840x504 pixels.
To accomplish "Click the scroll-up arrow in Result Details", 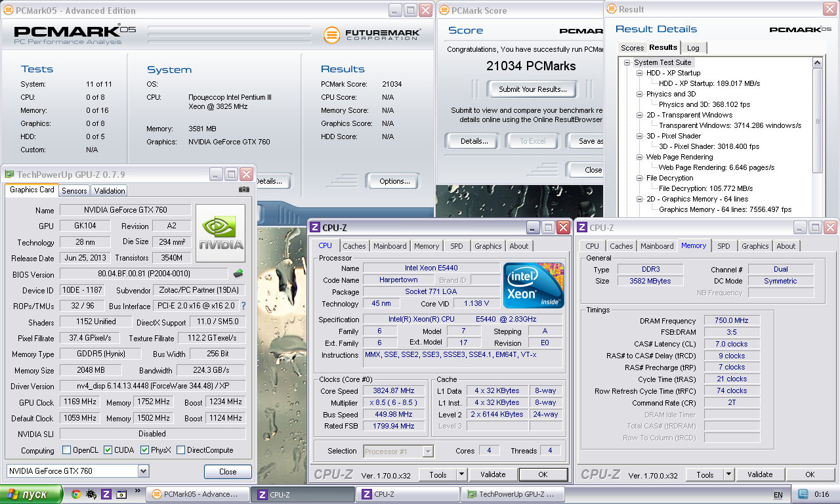I will tap(817, 63).
